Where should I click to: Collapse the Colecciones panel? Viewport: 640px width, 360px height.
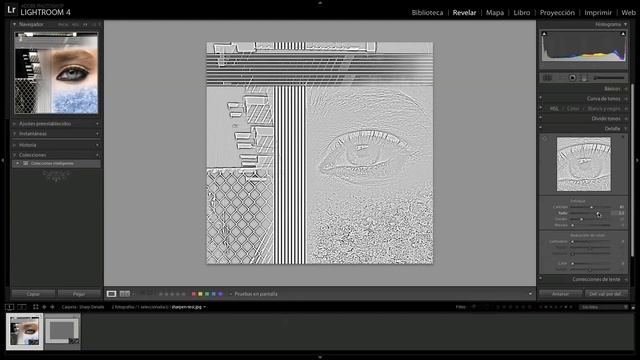[15, 155]
